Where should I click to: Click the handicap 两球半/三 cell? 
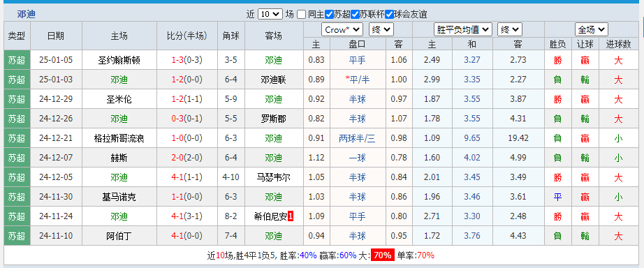click(358, 138)
